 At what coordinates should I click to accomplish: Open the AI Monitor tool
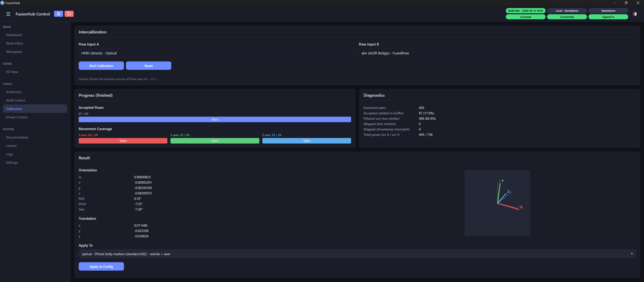(x=35, y=92)
